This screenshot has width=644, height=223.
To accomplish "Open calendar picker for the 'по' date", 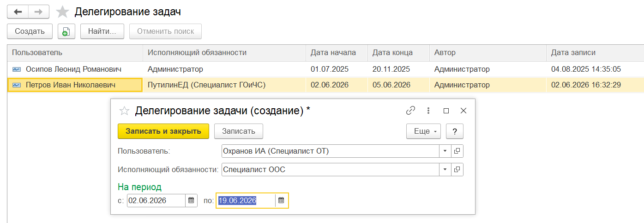I will click(x=281, y=200).
